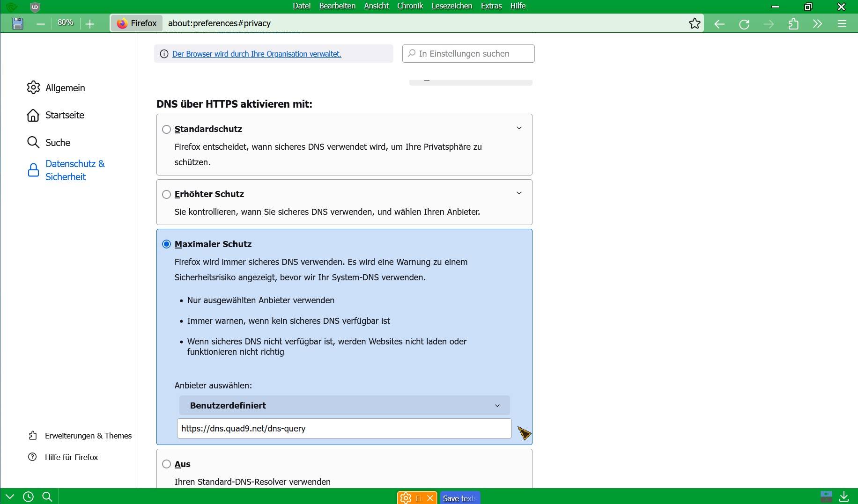Click the zoom in plus button

pos(90,24)
